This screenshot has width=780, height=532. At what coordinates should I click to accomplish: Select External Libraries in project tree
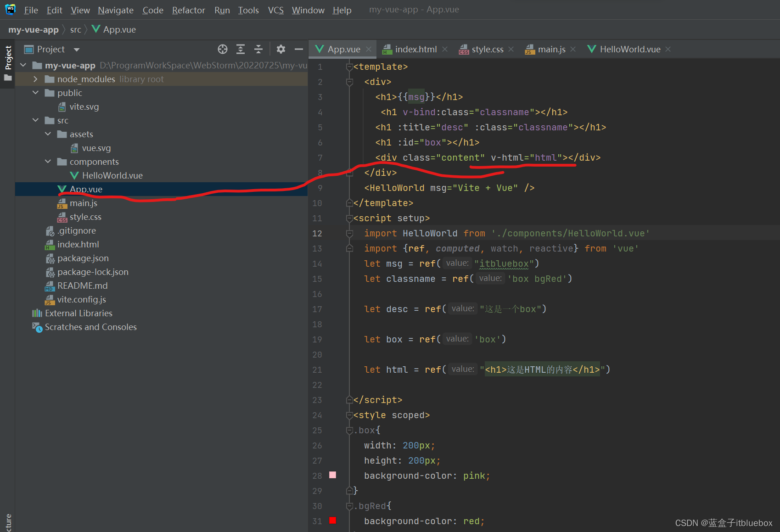79,313
